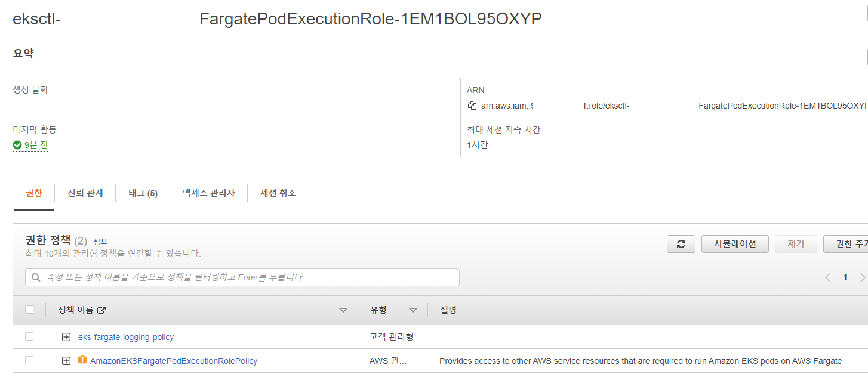Go to next page with right pagination arrow
Screen dimensions: 868x377
pos(862,277)
